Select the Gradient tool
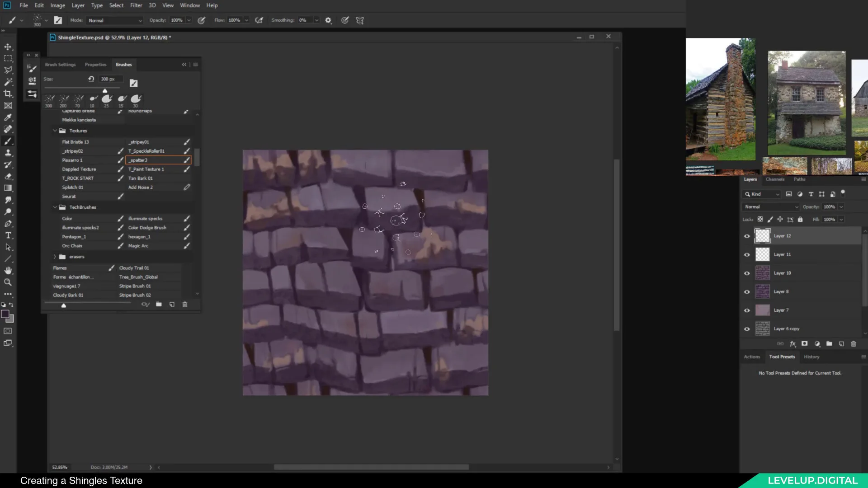Image resolution: width=868 pixels, height=488 pixels. (8, 188)
